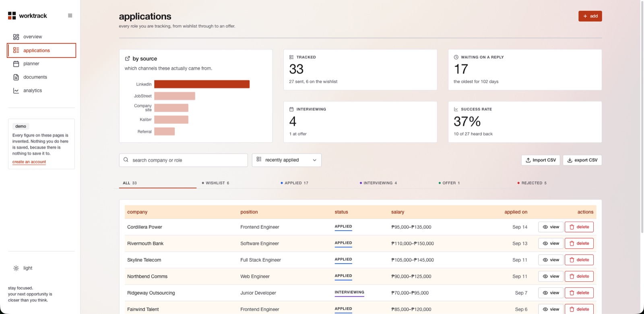Switch to the ALL 33 tab
Screen dimensions: 644x314
[x=158, y=183]
